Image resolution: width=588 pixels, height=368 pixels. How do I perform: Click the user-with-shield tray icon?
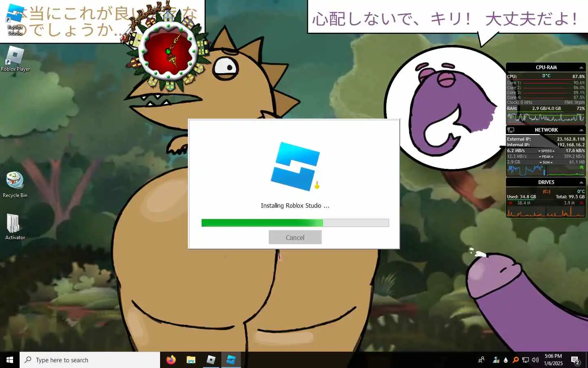tap(496, 360)
